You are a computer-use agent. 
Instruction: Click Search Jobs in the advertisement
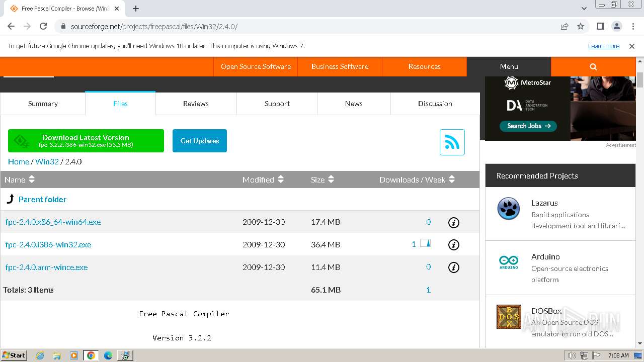click(x=528, y=126)
